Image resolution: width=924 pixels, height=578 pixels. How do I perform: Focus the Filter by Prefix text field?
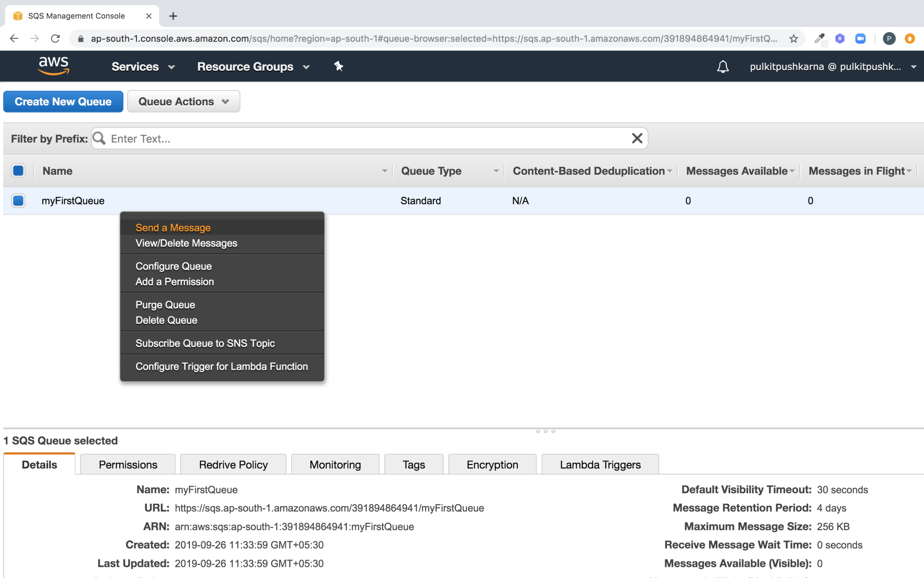coord(368,138)
